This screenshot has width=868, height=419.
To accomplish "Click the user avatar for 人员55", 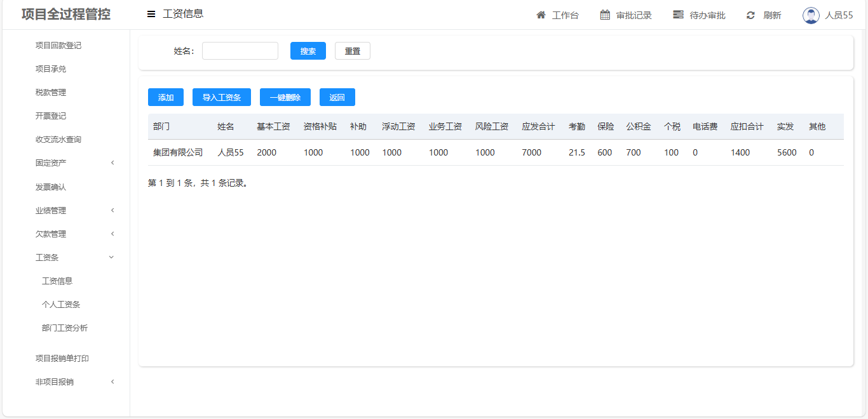I will pyautogui.click(x=811, y=15).
